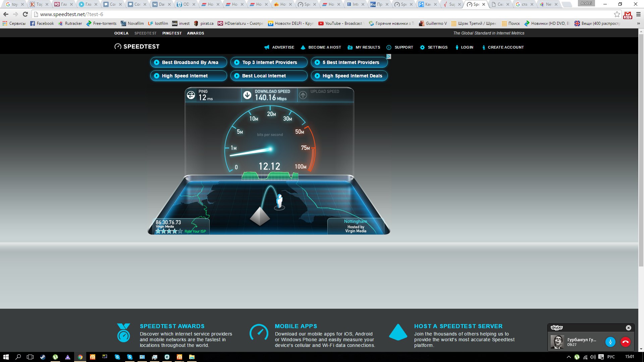Open the AWARDS tab
The width and height of the screenshot is (644, 362).
pyautogui.click(x=195, y=33)
